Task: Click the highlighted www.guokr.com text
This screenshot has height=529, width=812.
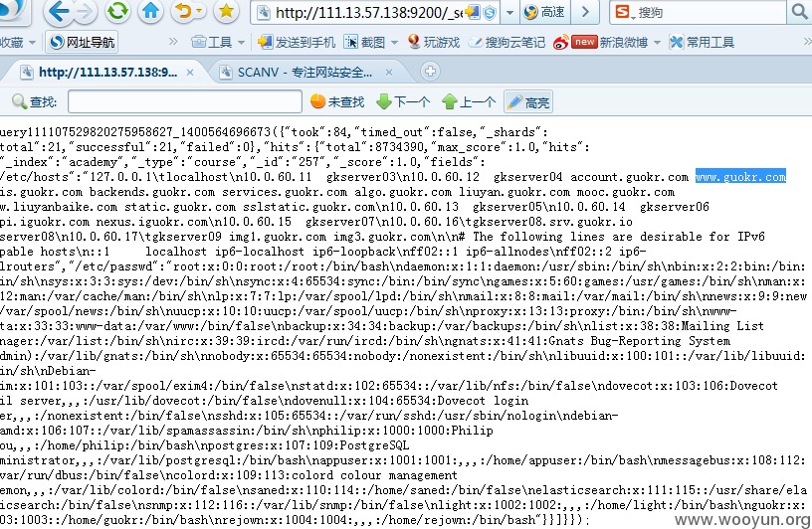Action: click(x=740, y=177)
